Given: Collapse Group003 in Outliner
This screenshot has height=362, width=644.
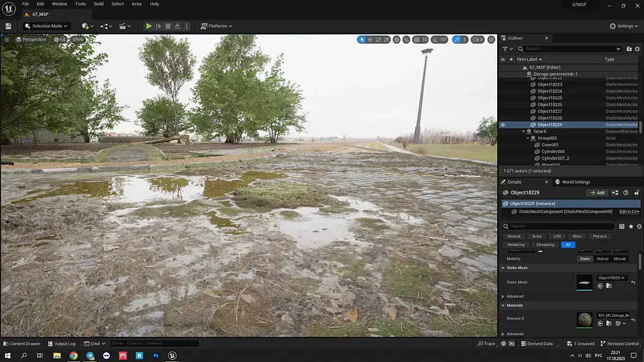Looking at the screenshot, I should [528, 138].
